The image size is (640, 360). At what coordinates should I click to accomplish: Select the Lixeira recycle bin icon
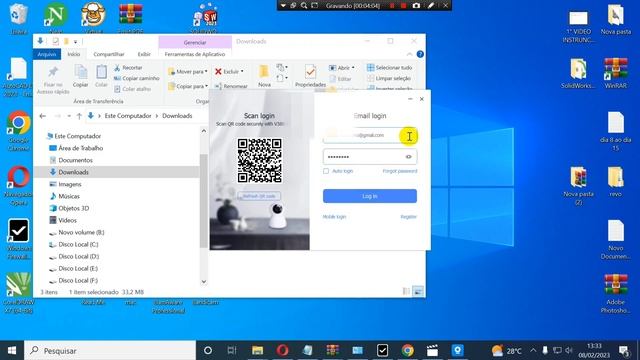point(18,18)
